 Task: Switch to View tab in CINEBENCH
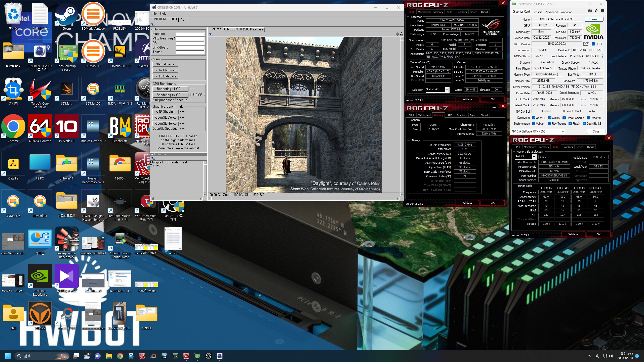[x=183, y=20]
